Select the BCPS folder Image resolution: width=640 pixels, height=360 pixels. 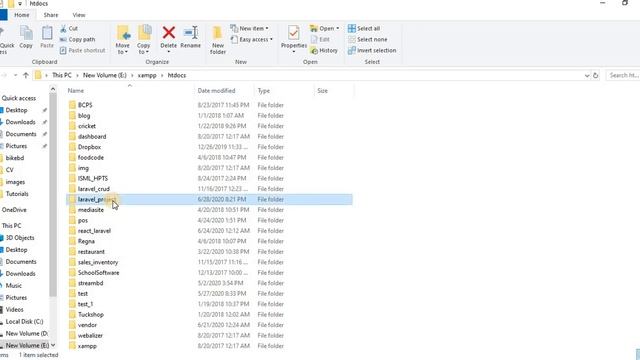point(85,105)
